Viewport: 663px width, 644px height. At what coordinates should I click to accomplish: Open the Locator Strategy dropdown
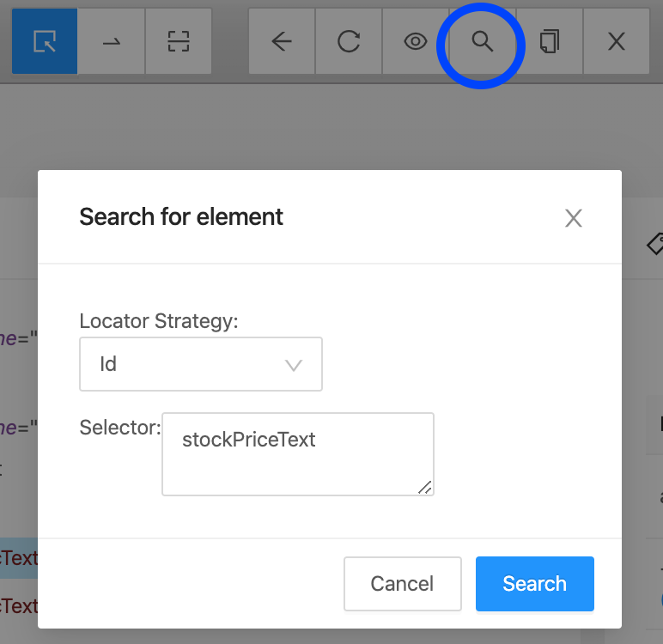[x=201, y=364]
